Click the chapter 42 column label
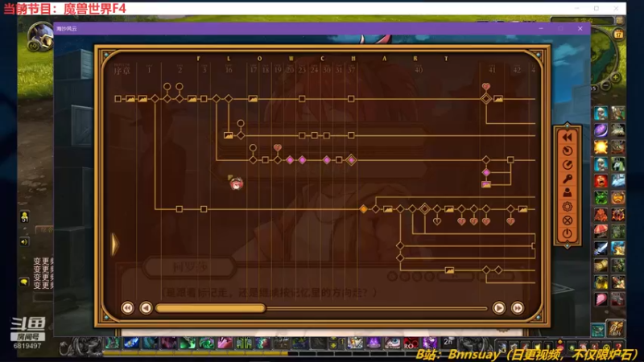 click(517, 70)
